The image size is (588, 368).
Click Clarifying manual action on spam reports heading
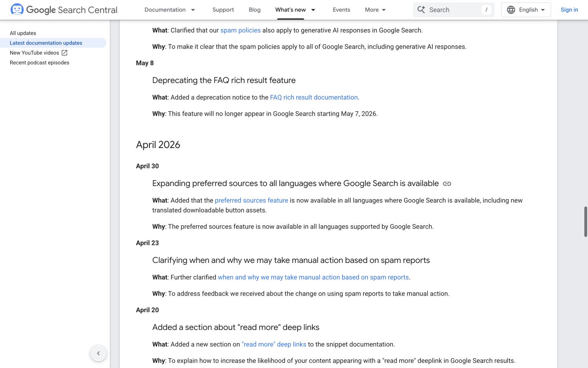click(291, 260)
